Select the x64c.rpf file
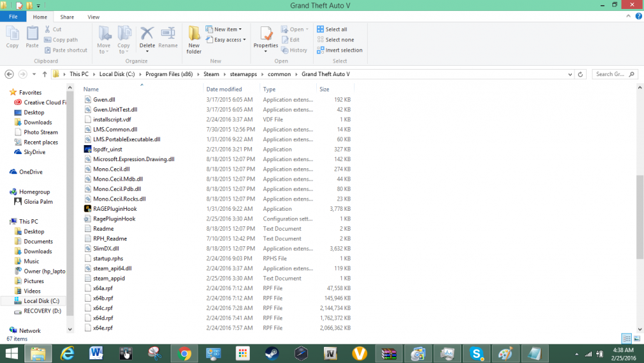The width and height of the screenshot is (644, 363). pos(102,308)
